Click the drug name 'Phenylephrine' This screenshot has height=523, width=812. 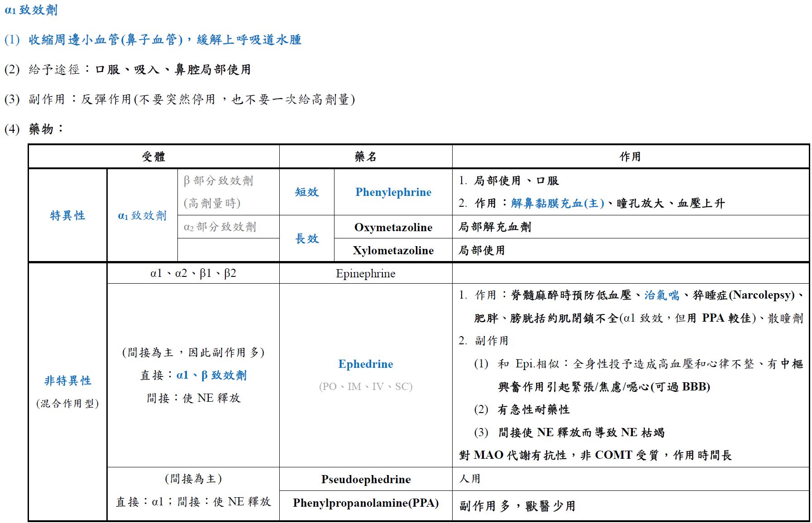click(x=393, y=192)
